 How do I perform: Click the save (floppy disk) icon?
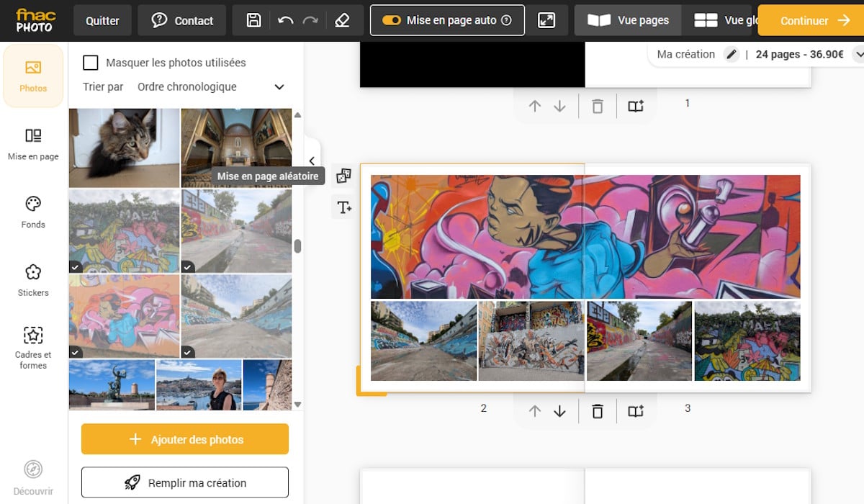[253, 20]
